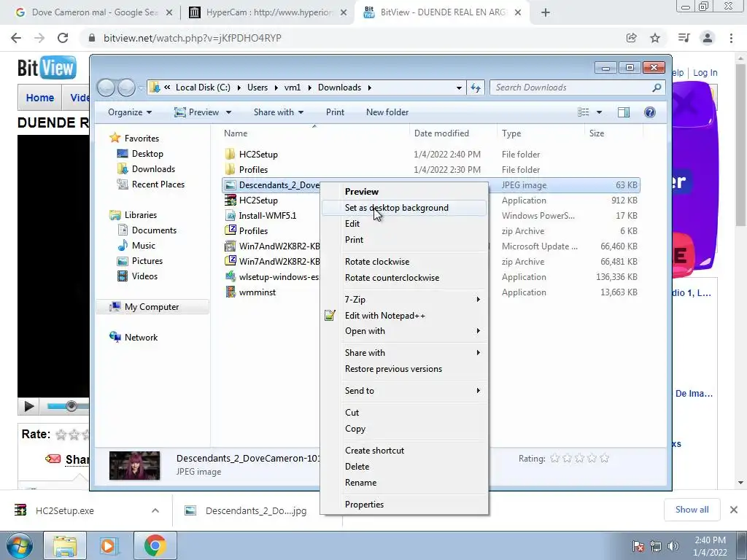Reload the BitView page
Screen dimensions: 747x560
pos(63,38)
